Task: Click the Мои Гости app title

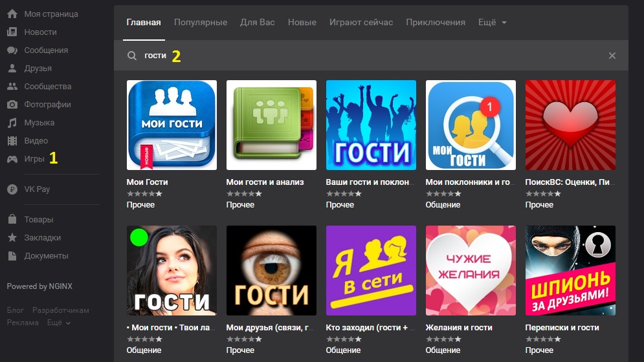Action: click(x=147, y=182)
